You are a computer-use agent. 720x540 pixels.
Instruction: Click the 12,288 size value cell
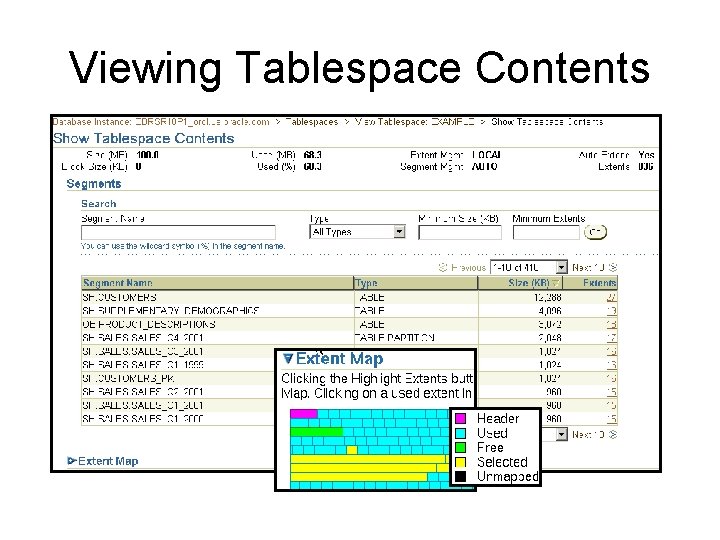(547, 298)
